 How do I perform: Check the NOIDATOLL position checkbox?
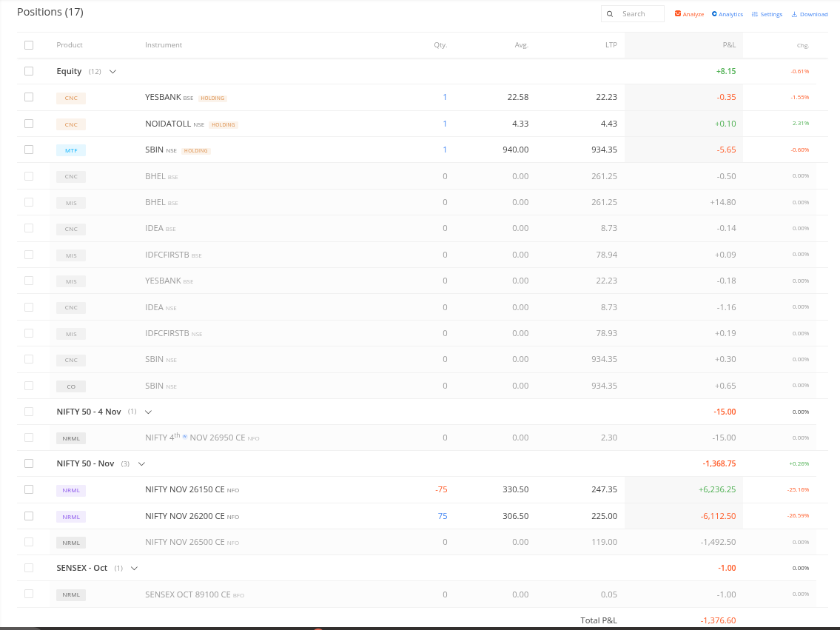(29, 124)
